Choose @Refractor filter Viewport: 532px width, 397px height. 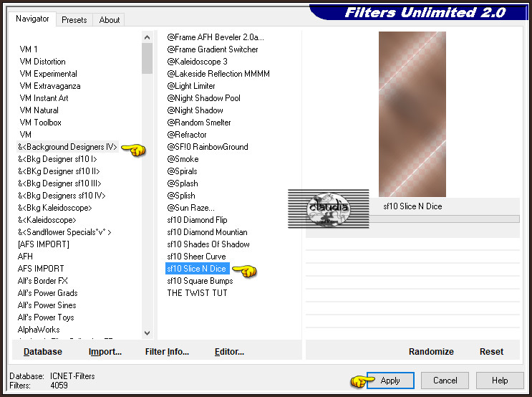coord(187,135)
